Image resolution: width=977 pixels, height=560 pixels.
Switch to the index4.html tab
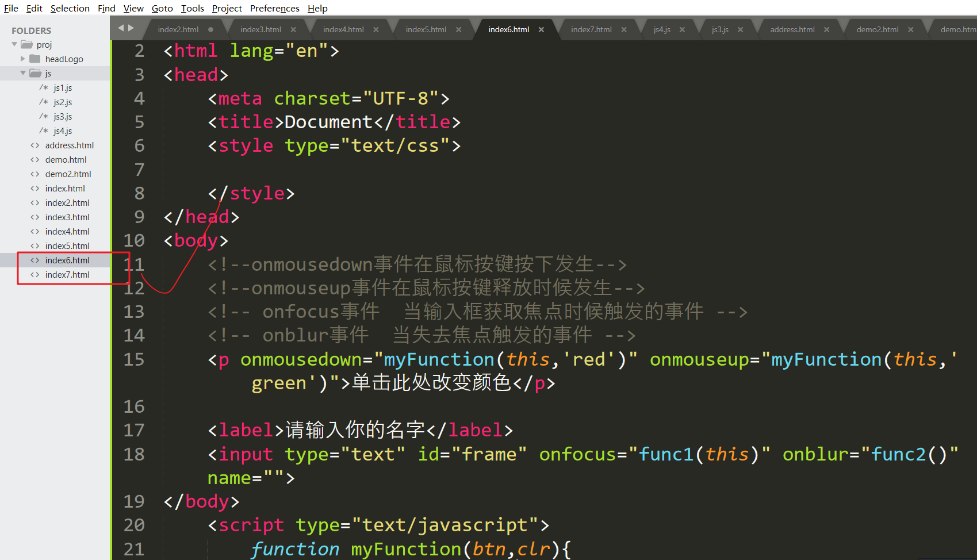click(x=343, y=29)
